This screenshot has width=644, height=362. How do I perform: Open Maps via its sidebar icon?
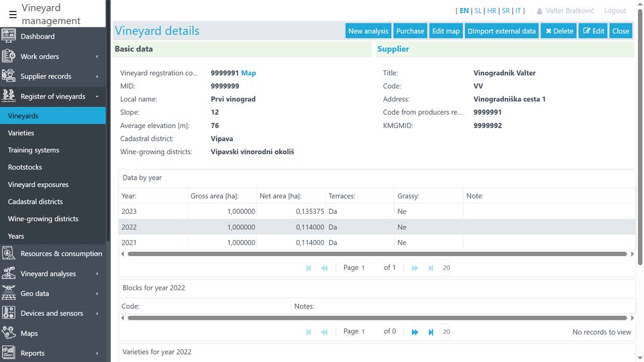9,333
